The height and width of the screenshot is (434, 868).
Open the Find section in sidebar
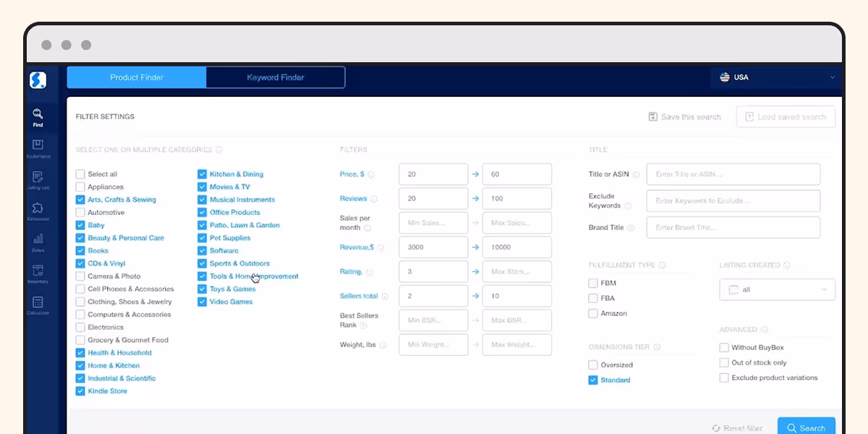pos(38,118)
